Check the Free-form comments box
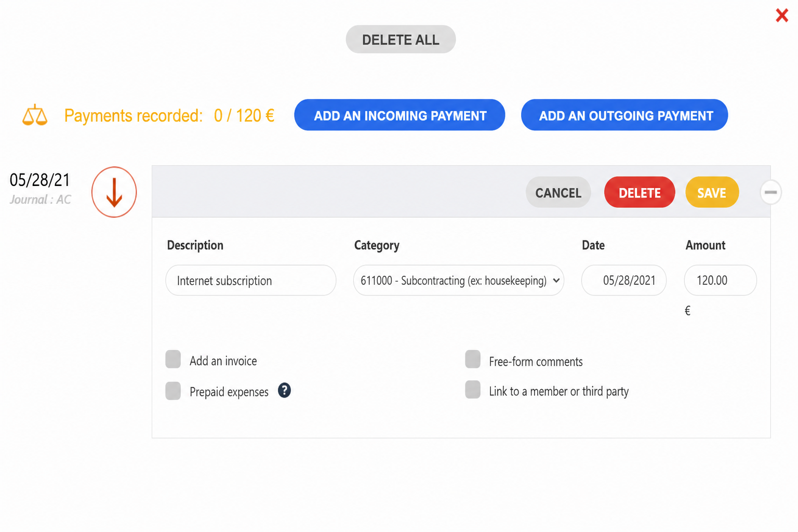This screenshot has height=532, width=798. tap(473, 359)
